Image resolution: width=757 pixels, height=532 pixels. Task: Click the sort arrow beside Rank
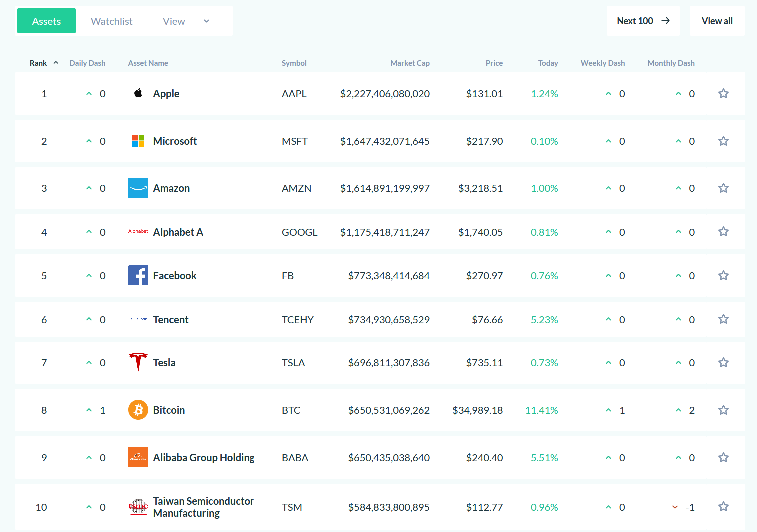point(56,63)
